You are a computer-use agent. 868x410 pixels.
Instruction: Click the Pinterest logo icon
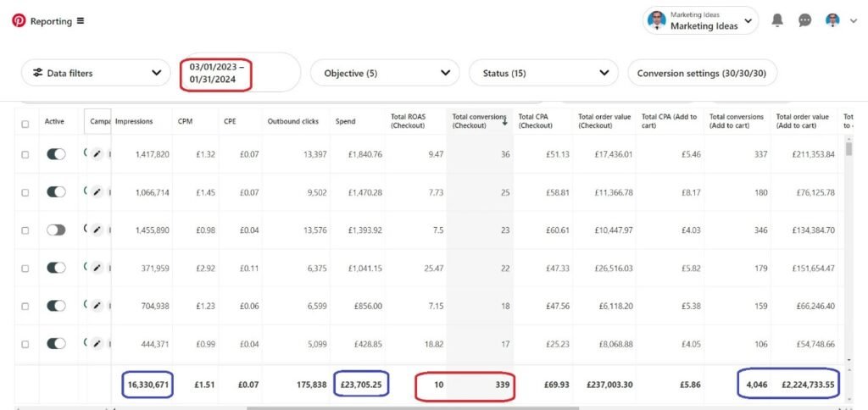[x=19, y=21]
